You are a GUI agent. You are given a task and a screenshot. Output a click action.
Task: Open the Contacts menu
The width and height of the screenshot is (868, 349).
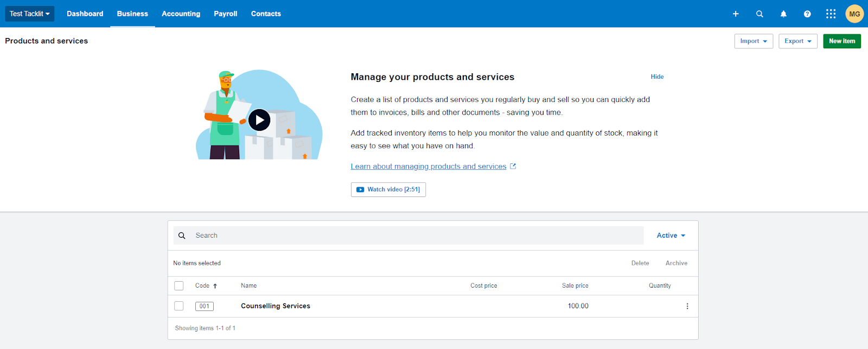point(266,14)
